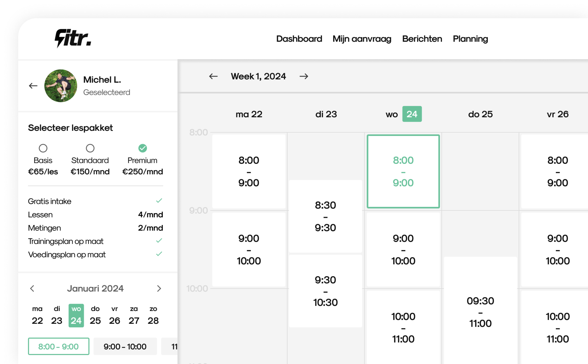Select di 23 in the mini calendar
Image resolution: width=588 pixels, height=364 pixels.
coord(57,315)
